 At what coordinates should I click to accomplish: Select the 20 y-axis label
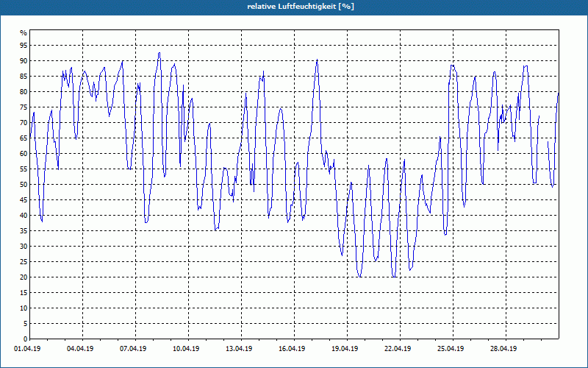coord(24,277)
